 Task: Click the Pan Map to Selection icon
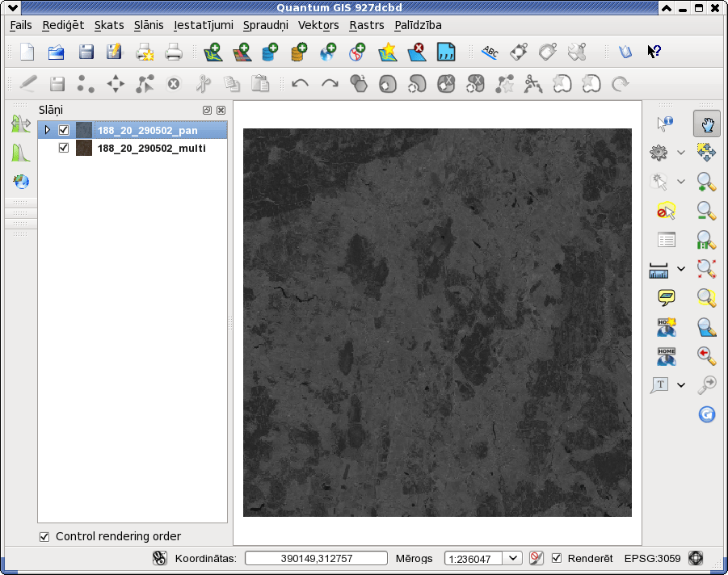707,152
